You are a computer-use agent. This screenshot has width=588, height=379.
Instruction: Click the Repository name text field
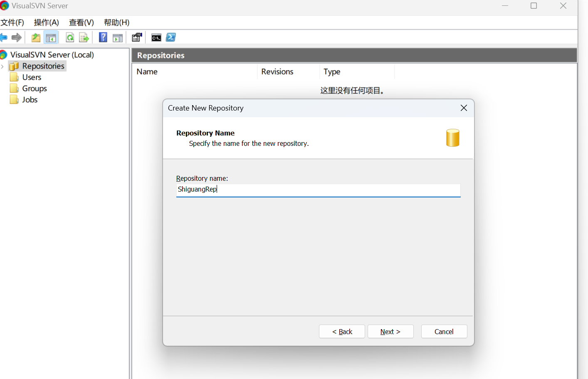tap(318, 190)
